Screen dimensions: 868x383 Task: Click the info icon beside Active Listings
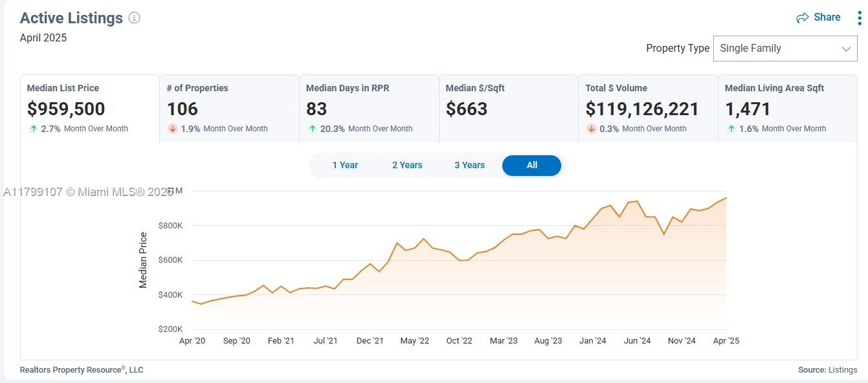(x=134, y=18)
